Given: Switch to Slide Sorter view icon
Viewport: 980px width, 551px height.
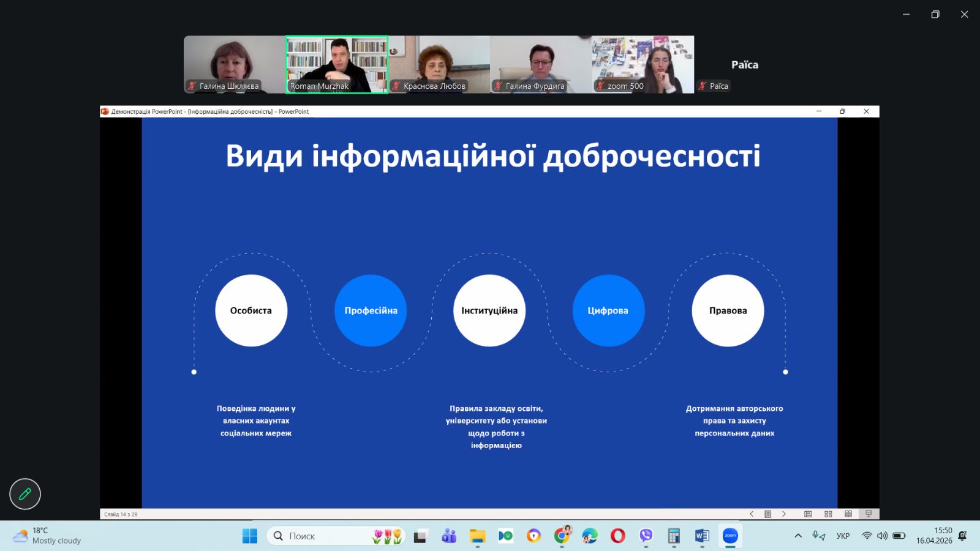Looking at the screenshot, I should (828, 514).
